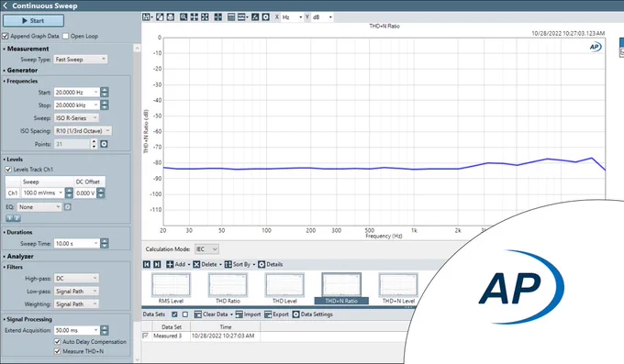
Task: Click the uncheck-all data sets icon
Action: click(185, 314)
